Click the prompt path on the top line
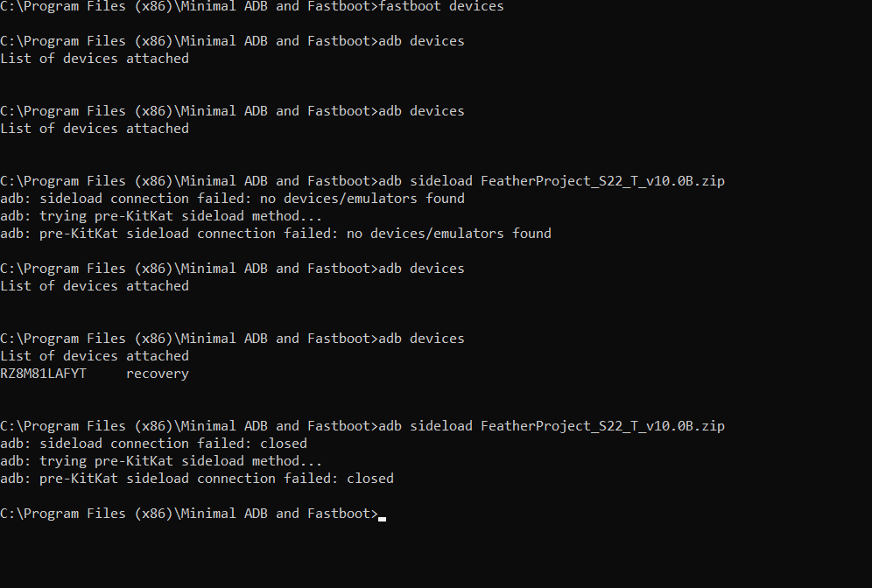The image size is (872, 588). pos(188,6)
